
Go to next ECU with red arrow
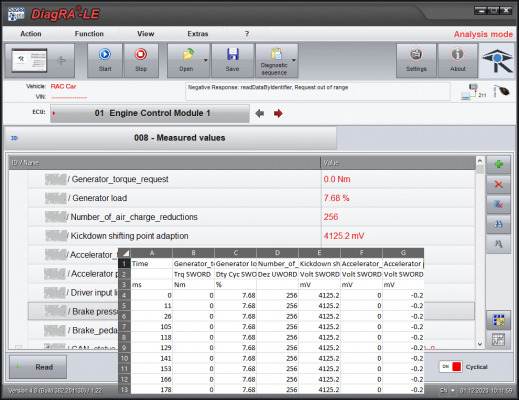coord(278,113)
